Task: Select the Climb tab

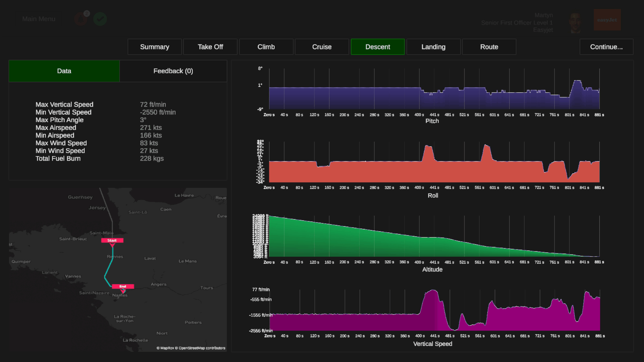Action: (x=266, y=47)
